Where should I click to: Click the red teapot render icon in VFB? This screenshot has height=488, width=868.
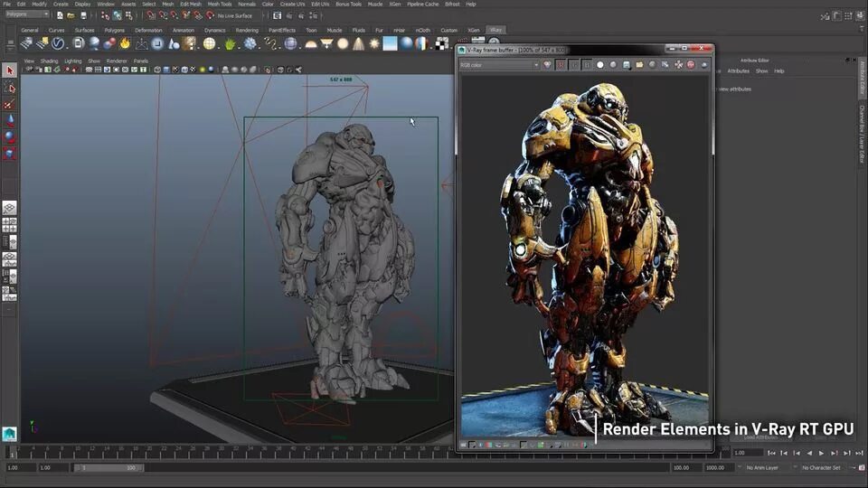[691, 65]
